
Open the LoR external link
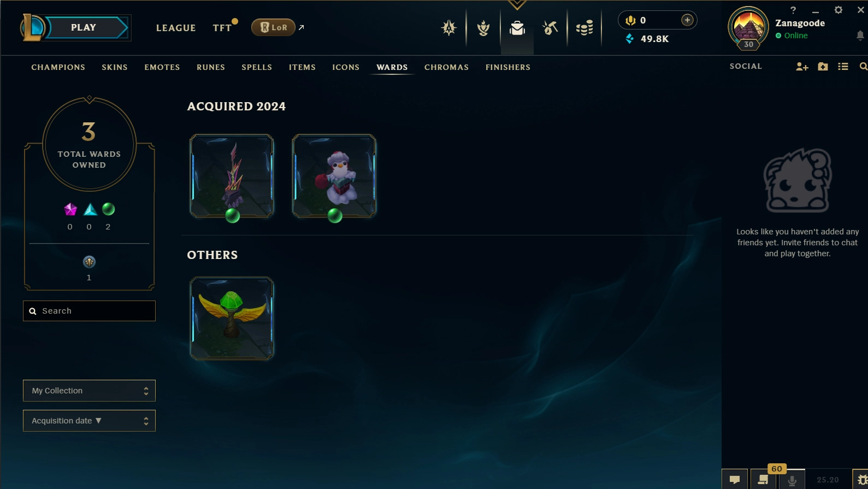(x=278, y=27)
